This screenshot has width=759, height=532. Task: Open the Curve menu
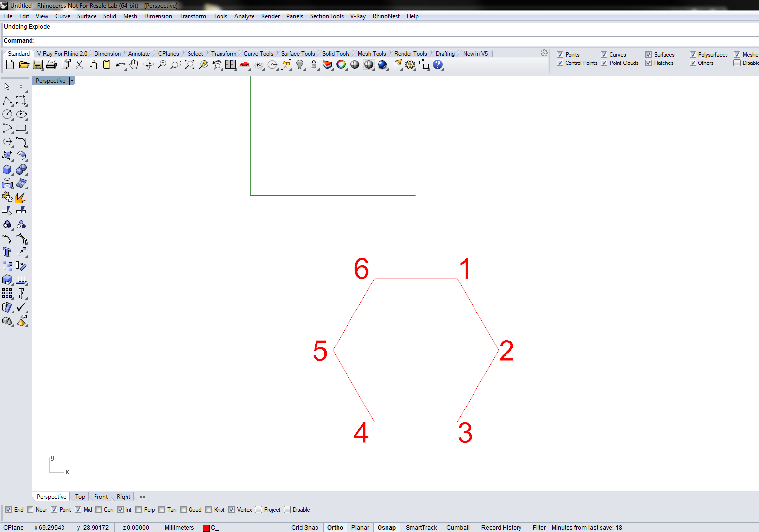click(63, 16)
